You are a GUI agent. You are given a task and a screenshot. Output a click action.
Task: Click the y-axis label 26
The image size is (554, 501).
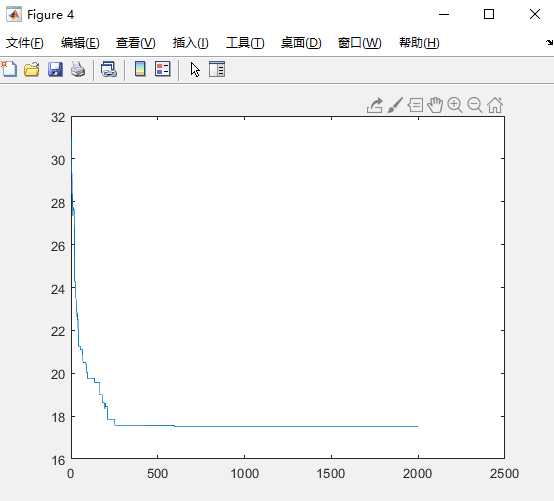click(58, 246)
